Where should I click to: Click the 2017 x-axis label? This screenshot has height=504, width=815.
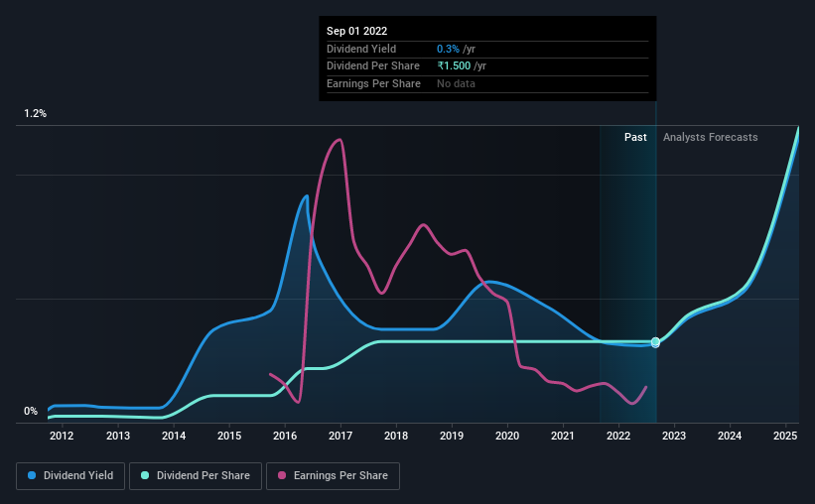point(340,436)
